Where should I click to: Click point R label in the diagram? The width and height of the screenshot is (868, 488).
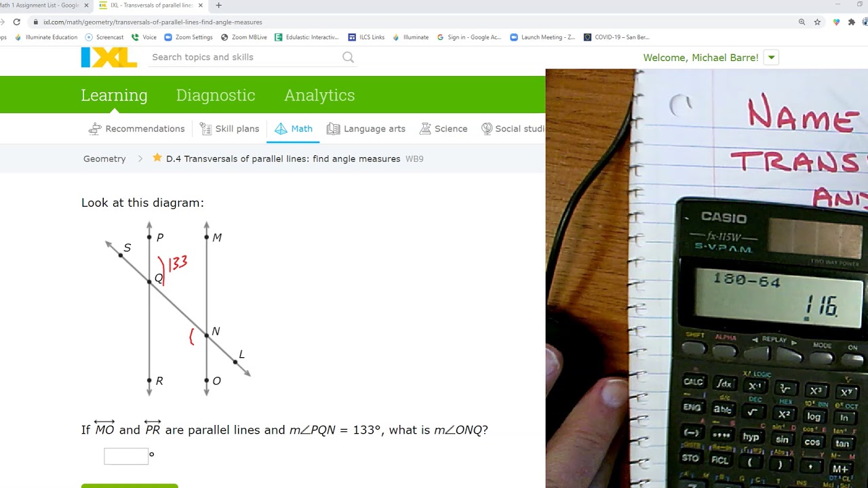[159, 381]
